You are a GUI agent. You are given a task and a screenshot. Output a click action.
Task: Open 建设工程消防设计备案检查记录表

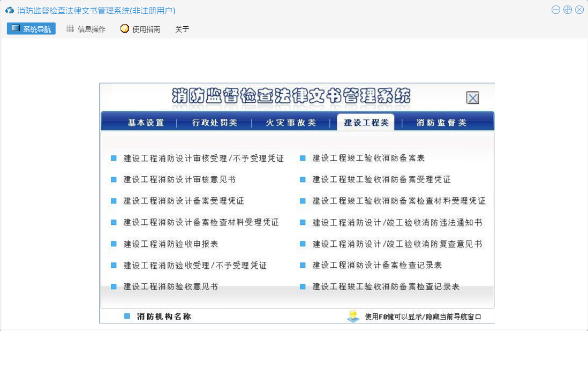(377, 265)
